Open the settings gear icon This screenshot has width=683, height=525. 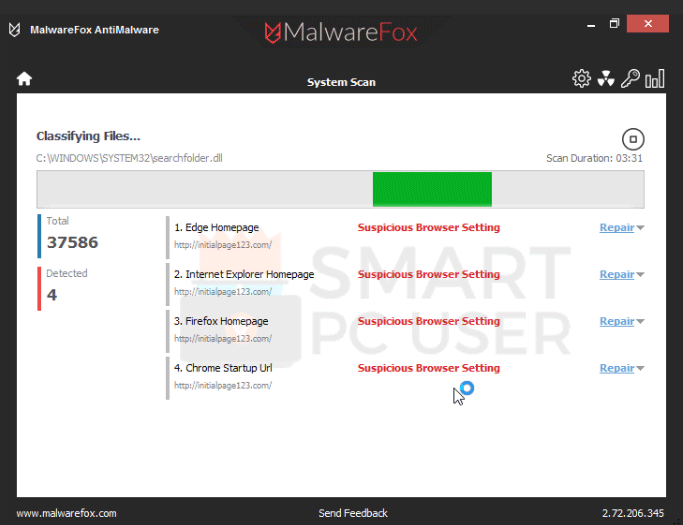pos(582,79)
